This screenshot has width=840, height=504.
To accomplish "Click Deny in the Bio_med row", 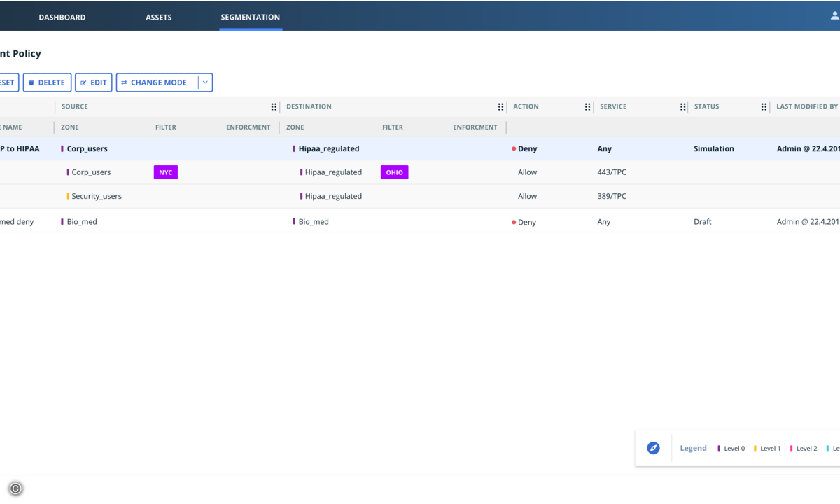I will click(x=527, y=222).
